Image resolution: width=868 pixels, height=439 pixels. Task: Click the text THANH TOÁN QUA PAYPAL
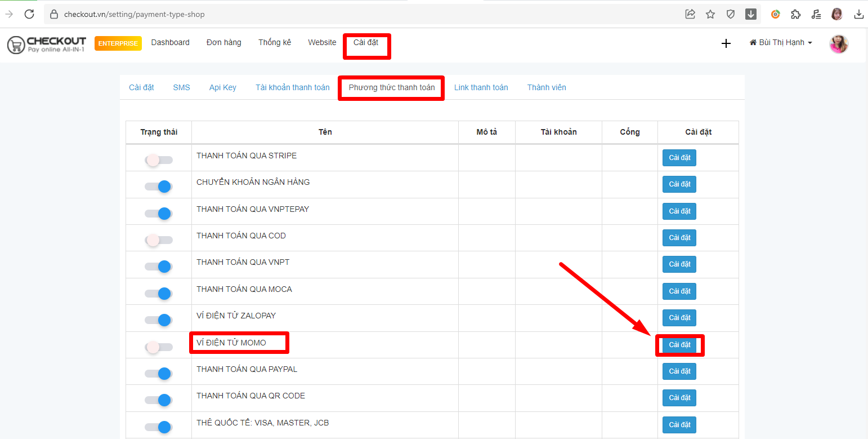[247, 369]
